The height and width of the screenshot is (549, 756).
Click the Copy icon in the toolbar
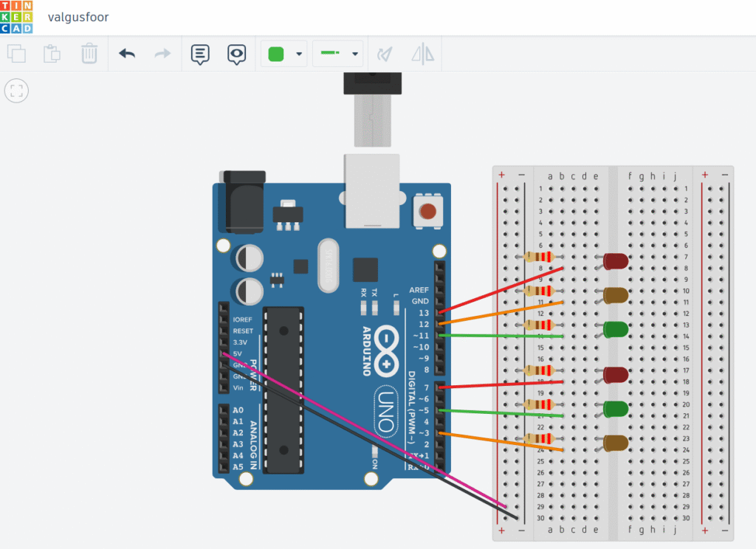[x=16, y=54]
